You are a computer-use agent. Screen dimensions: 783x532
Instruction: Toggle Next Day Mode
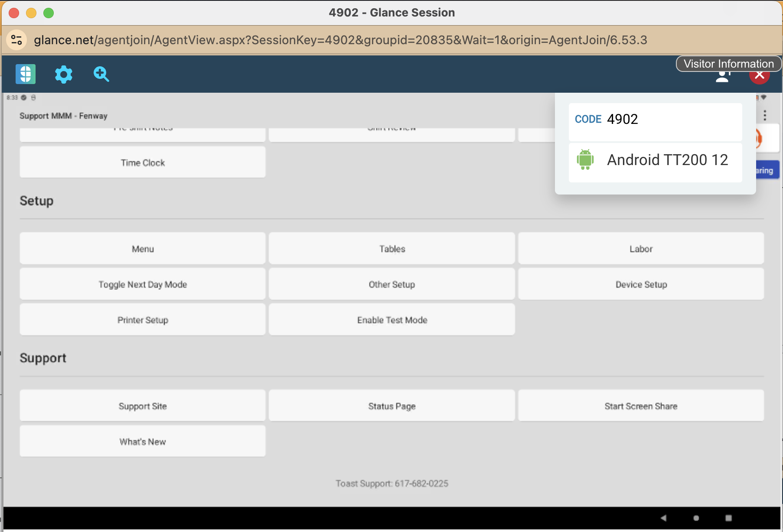coord(143,284)
